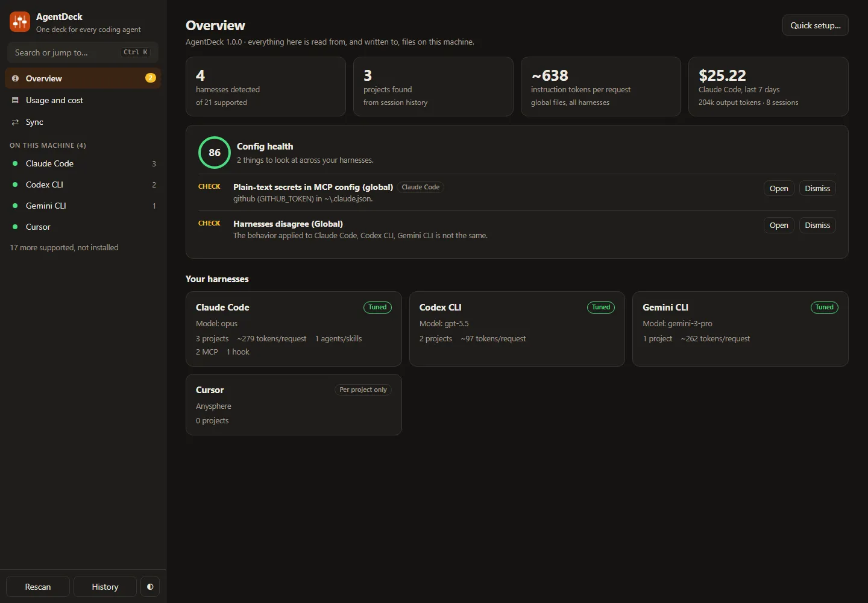Click the Sync arrows icon

pos(15,122)
